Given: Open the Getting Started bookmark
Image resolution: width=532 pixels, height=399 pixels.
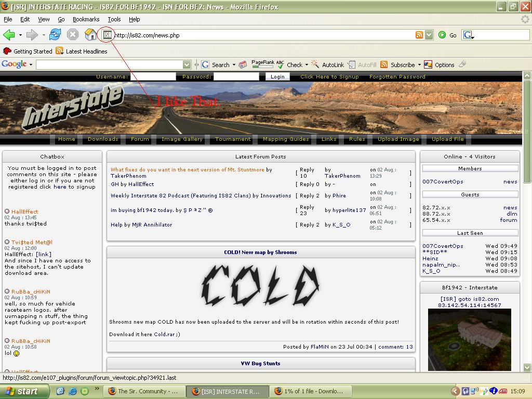Looking at the screenshot, I should coord(28,51).
